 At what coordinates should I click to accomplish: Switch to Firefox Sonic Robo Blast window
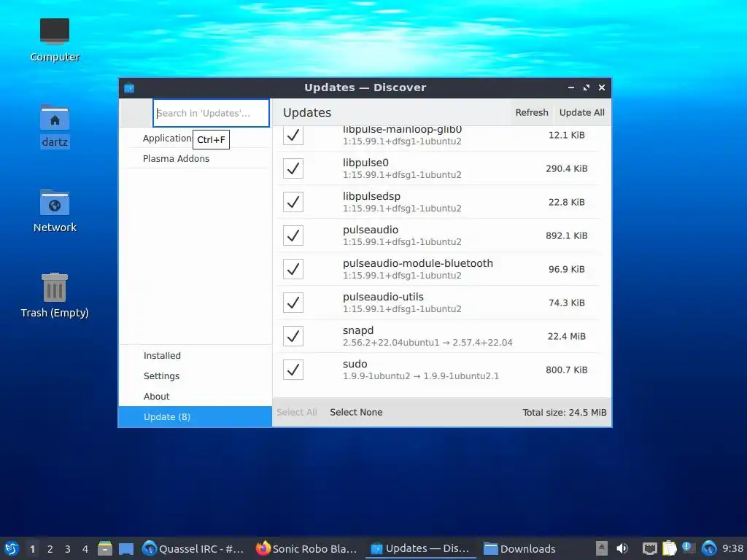point(306,548)
